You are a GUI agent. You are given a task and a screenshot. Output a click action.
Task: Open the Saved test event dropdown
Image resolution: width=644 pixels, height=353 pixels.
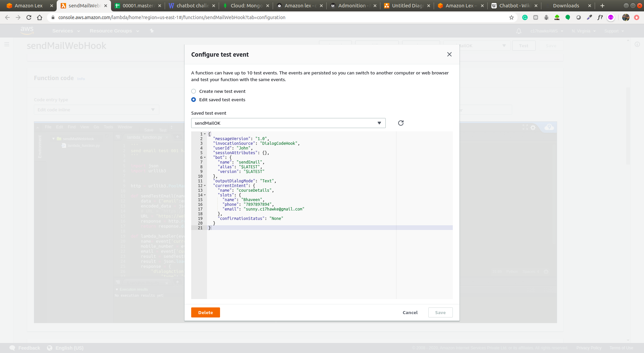pyautogui.click(x=288, y=123)
